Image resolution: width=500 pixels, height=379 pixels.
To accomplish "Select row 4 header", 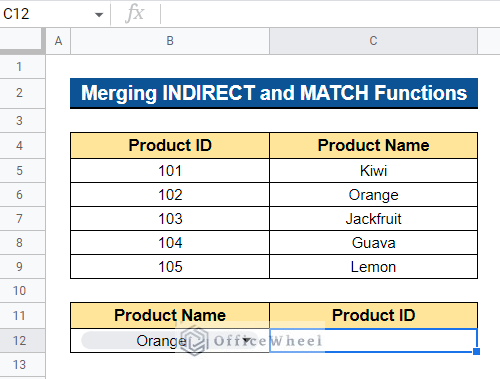I will [x=22, y=145].
